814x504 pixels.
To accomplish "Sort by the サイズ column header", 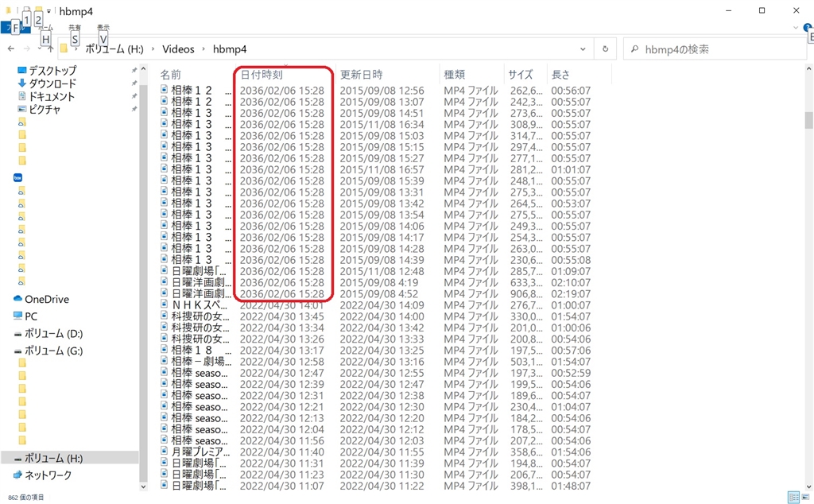I will coord(520,74).
